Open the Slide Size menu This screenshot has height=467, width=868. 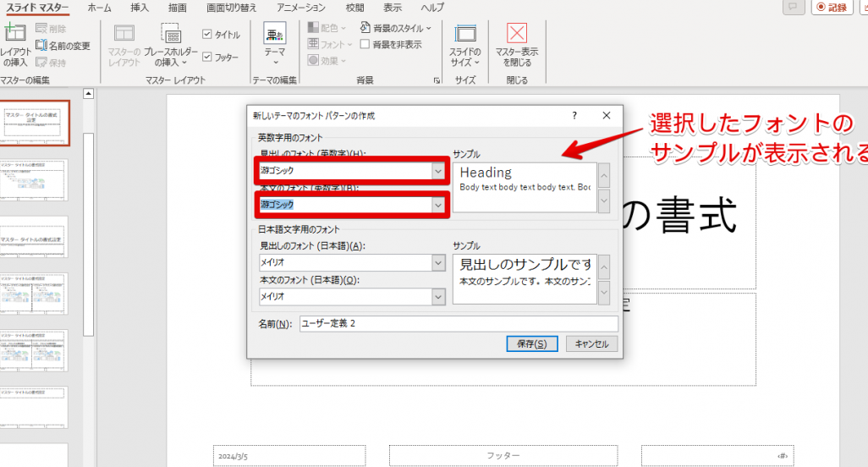(465, 45)
